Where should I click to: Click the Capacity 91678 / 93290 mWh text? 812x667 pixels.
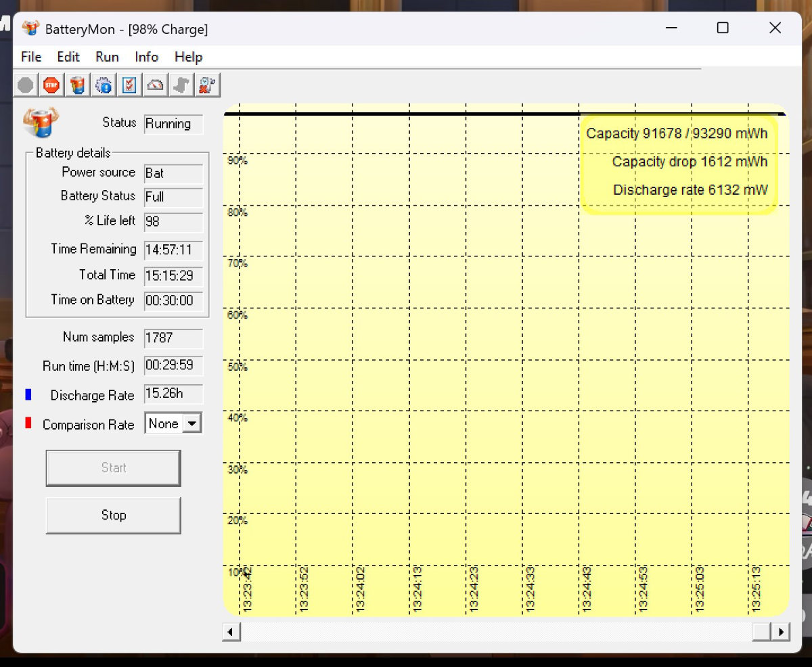click(677, 133)
